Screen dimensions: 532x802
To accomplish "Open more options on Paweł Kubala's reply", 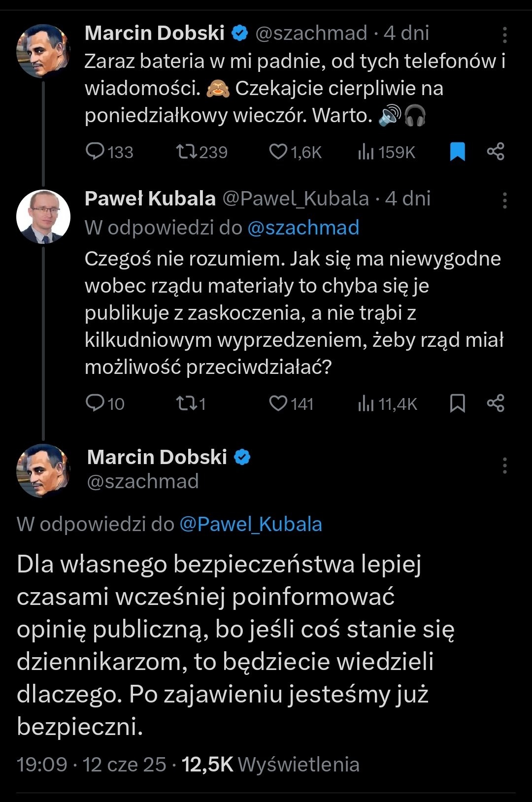I will (x=505, y=200).
